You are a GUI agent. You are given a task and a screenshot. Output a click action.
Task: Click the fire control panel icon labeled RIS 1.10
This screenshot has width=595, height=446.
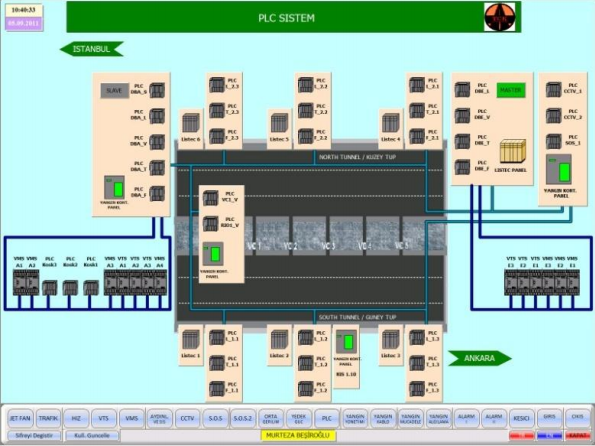coord(346,342)
